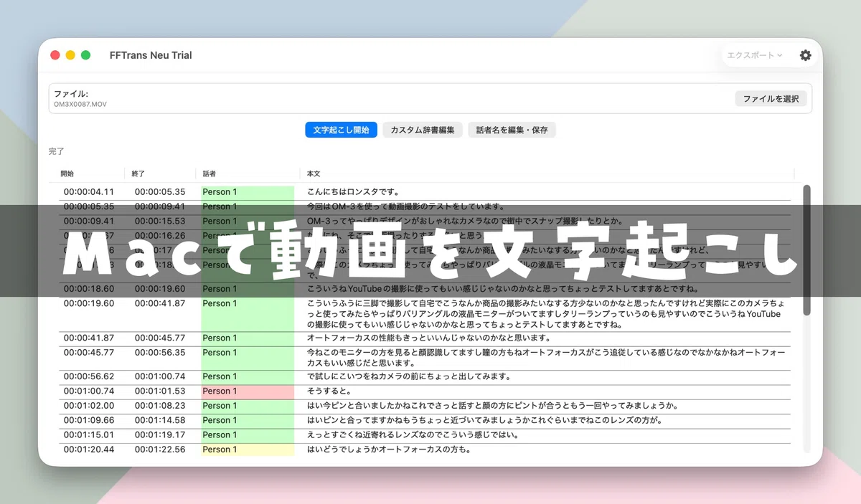The image size is (861, 504).
Task: Select end time 00:00:56.35 cell
Action: [160, 352]
